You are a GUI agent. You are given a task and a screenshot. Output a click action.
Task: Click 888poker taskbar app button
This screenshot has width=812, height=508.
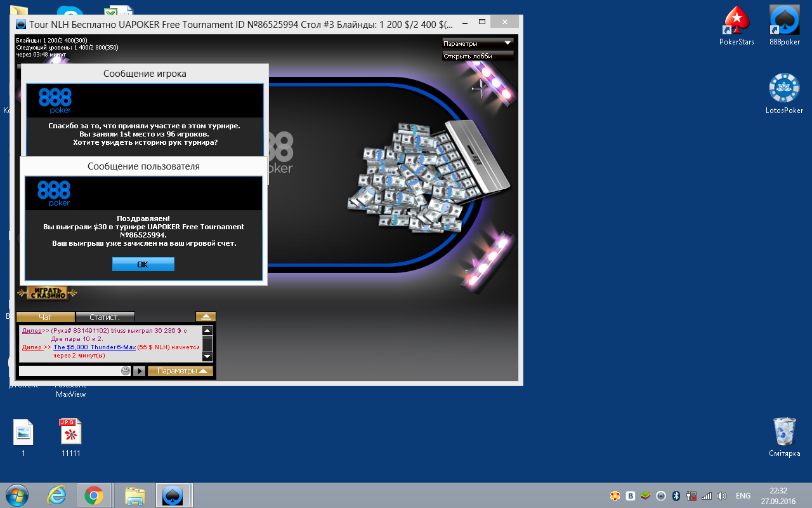tap(173, 495)
